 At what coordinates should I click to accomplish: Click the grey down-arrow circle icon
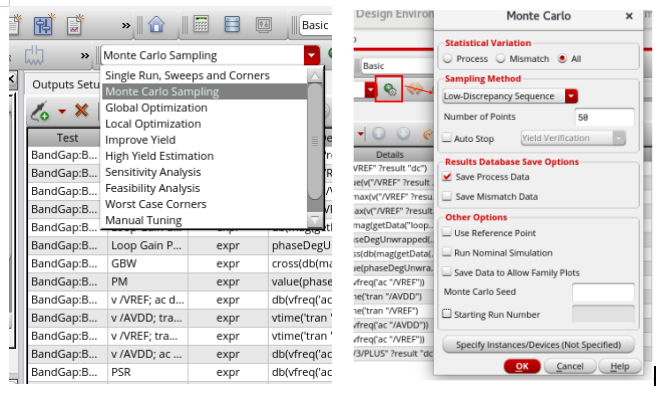tap(403, 134)
